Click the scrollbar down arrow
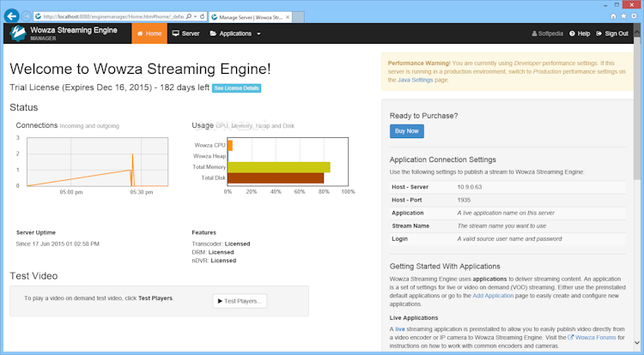This screenshot has height=355, width=644. [x=637, y=343]
